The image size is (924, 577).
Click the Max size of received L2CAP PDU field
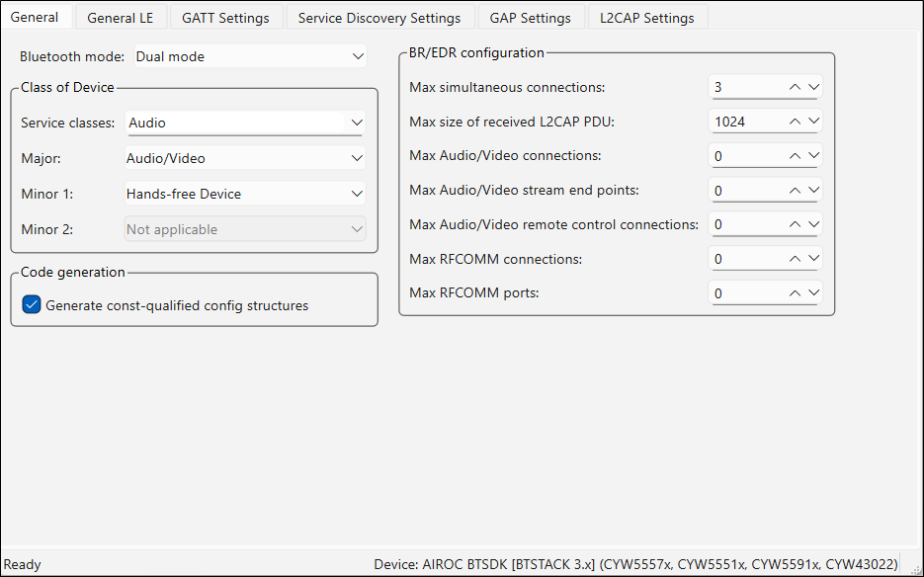coord(746,122)
